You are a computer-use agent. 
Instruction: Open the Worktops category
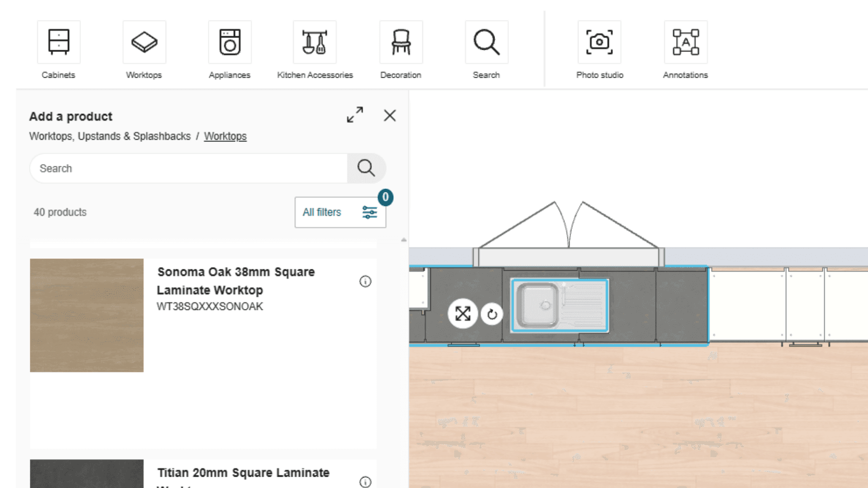coord(144,50)
